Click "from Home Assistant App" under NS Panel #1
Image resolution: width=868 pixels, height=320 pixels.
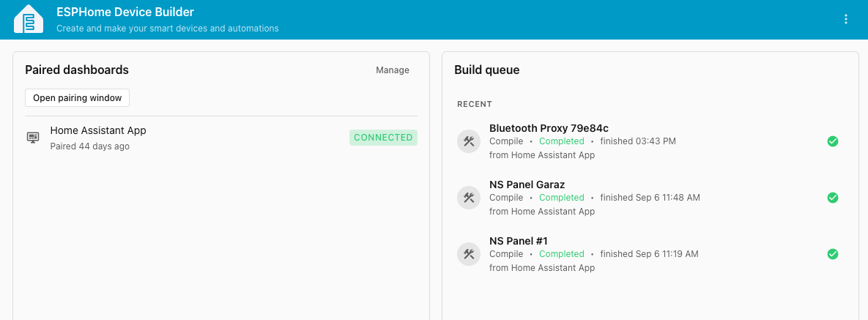542,268
